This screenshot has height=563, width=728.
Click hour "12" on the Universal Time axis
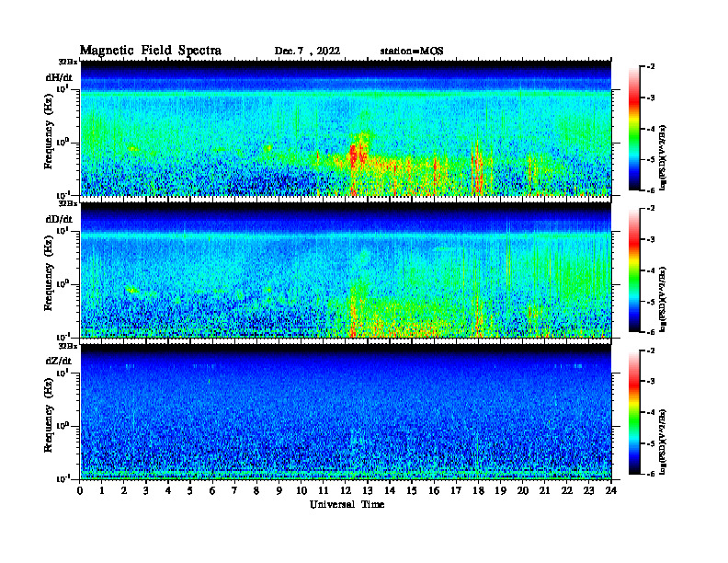(x=346, y=490)
